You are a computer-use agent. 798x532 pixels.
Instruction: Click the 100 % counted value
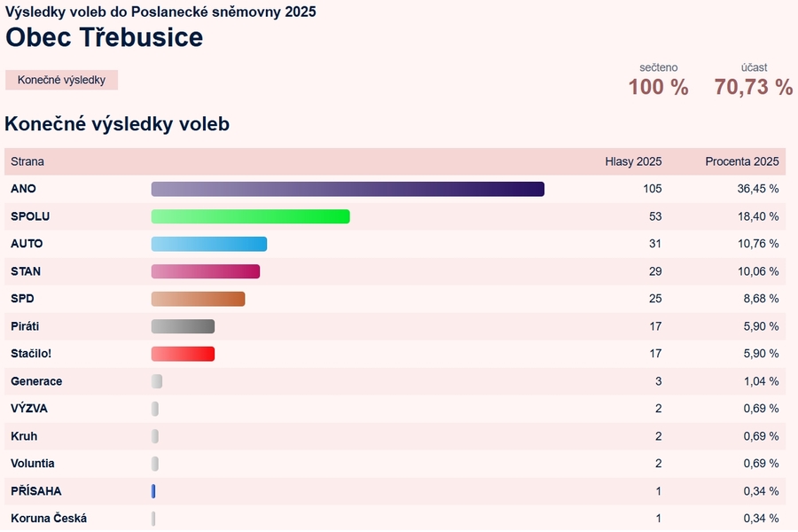658,87
